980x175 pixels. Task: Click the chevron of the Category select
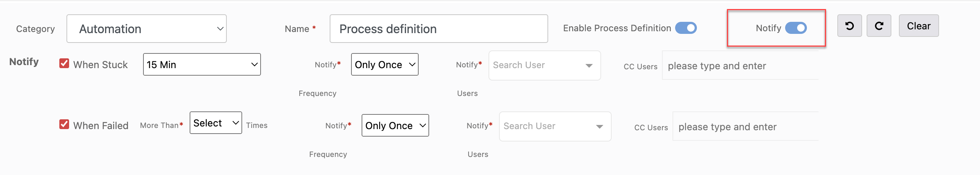(220, 29)
